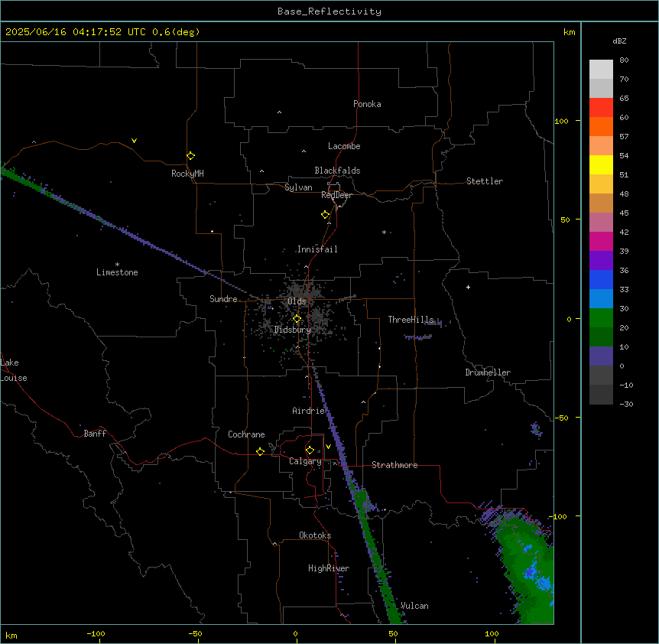Select the white swatch at the legend top
Screen dimensions: 659x644
pos(601,70)
